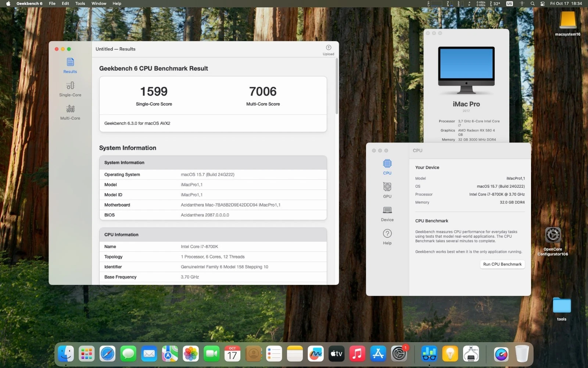Open FaceTime from the Dock

coord(212,354)
